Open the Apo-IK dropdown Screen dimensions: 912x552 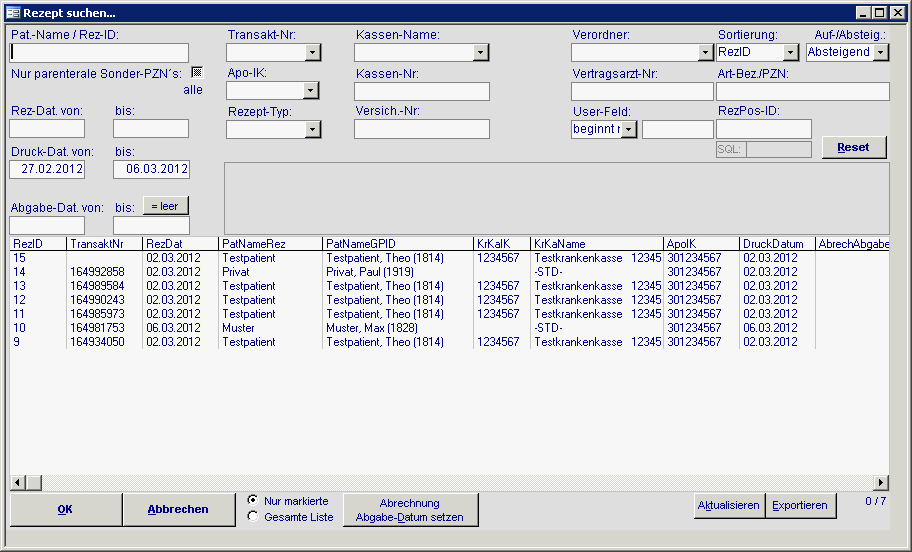(311, 90)
